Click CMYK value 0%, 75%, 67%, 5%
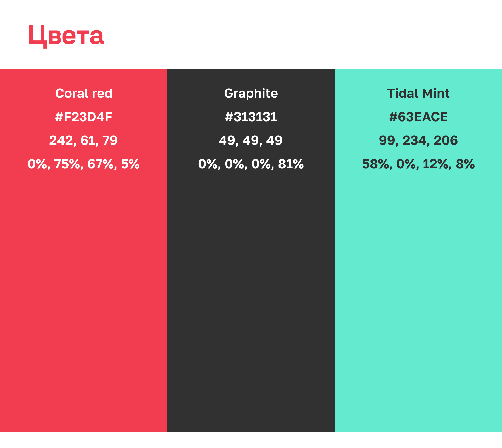Screen dimensions: 502x448 coord(84,164)
